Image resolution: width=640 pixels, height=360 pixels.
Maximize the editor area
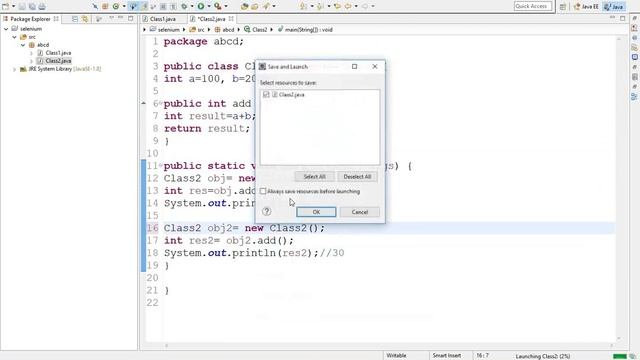(622, 18)
